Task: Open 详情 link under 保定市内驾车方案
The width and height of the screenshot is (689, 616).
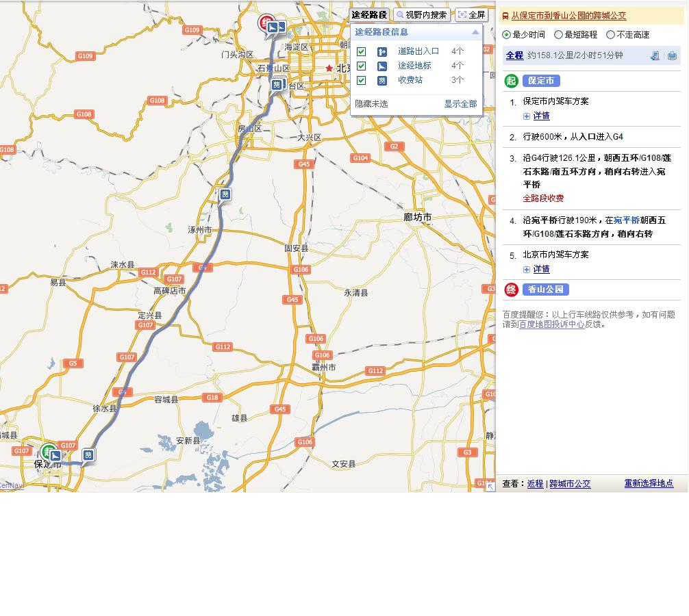Action: pos(541,116)
